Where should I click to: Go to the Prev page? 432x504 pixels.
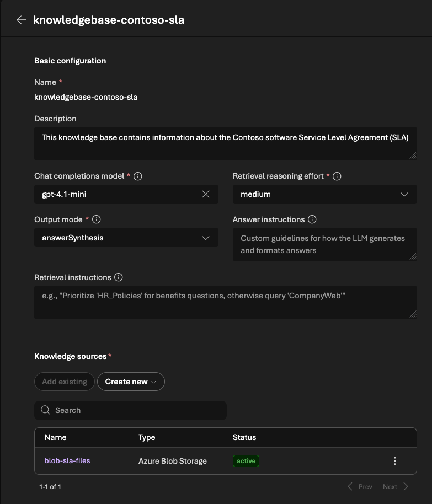click(360, 487)
